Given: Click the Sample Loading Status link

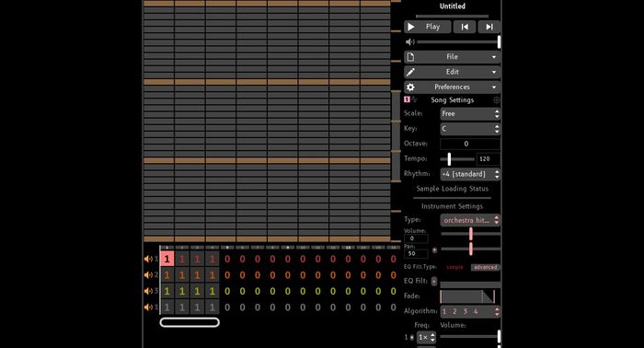Looking at the screenshot, I should pos(453,189).
